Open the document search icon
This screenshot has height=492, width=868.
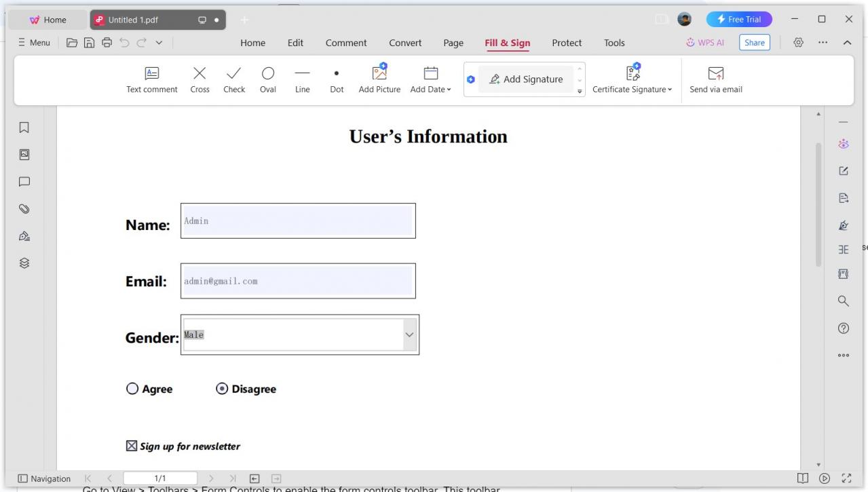pyautogui.click(x=843, y=301)
